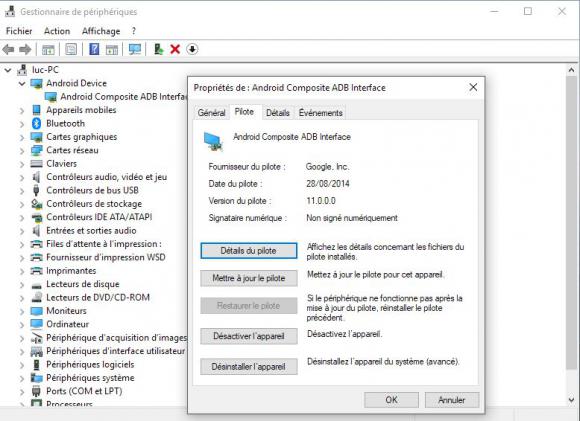Image resolution: width=580 pixels, height=421 pixels.
Task: Click the disable device down-arrow icon
Action: (192, 49)
